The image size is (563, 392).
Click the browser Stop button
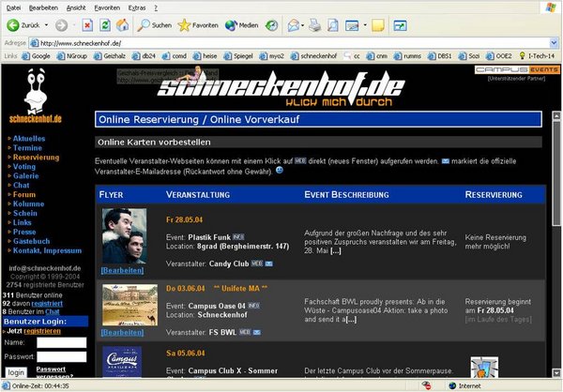click(x=86, y=24)
